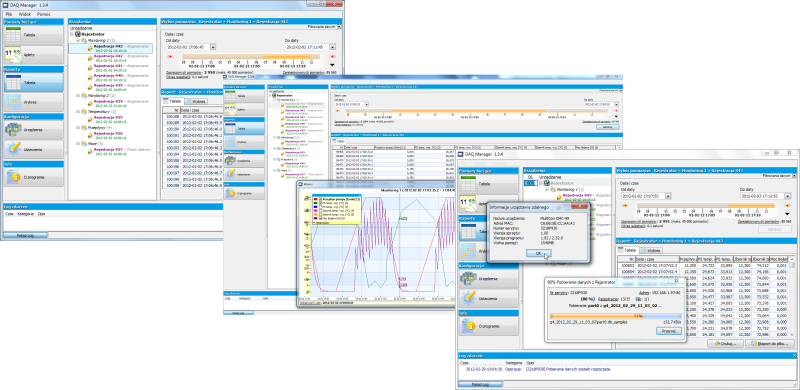Click the red swatch in chart legend
Image resolution: width=800 pixels, height=390 pixels.
[315, 199]
